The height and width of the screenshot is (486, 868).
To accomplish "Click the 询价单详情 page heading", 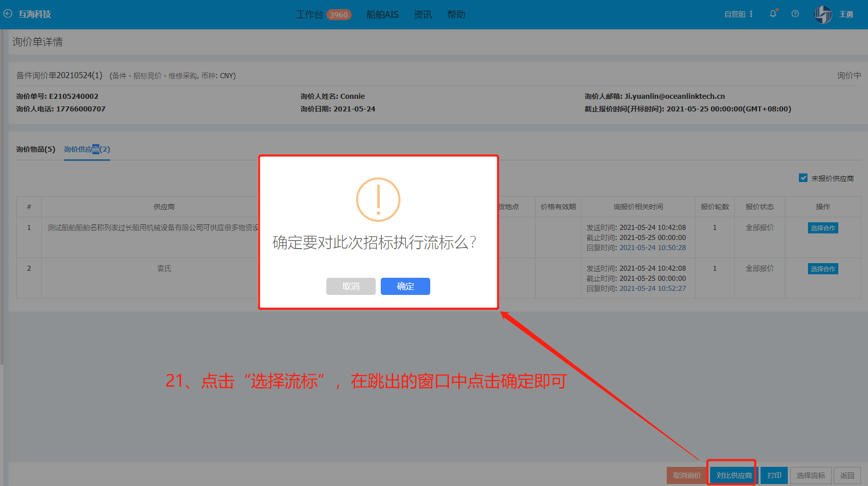I will coord(37,42).
